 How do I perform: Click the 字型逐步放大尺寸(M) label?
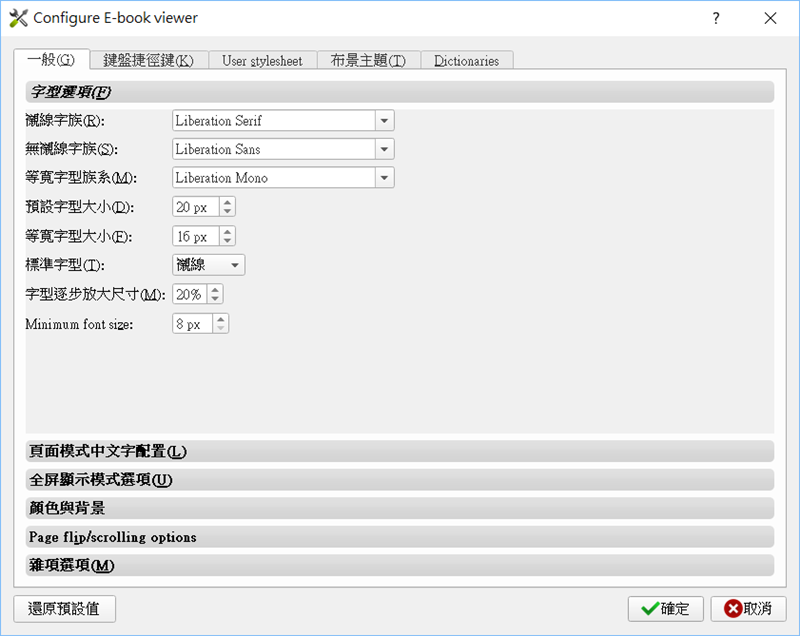click(95, 294)
